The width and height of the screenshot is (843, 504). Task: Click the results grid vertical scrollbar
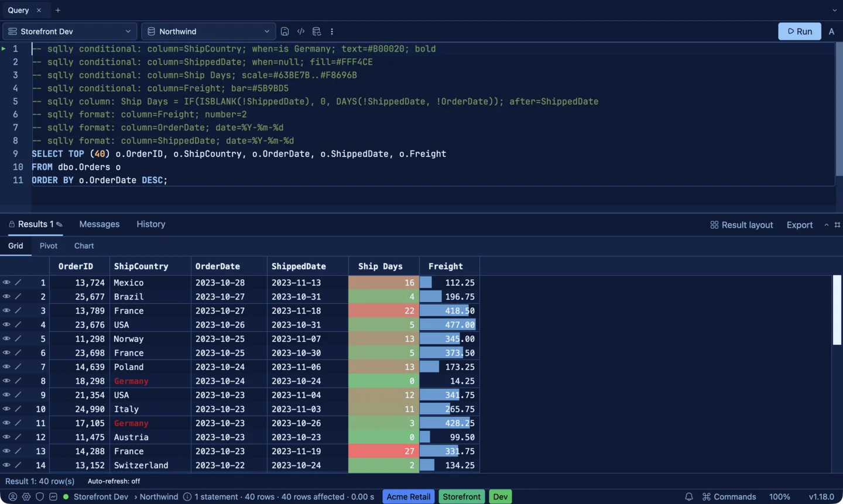point(837,310)
